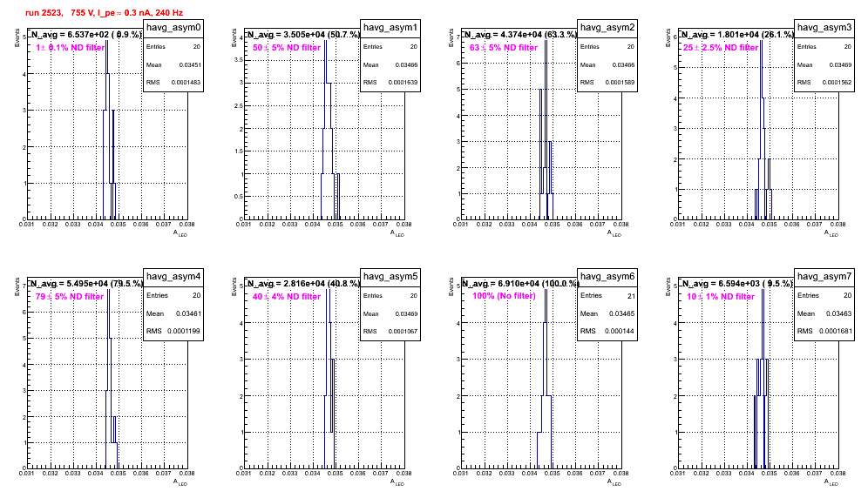Click the A_LED axis title under havg_asym6 plot
The width and height of the screenshot is (868, 498).
(614, 482)
